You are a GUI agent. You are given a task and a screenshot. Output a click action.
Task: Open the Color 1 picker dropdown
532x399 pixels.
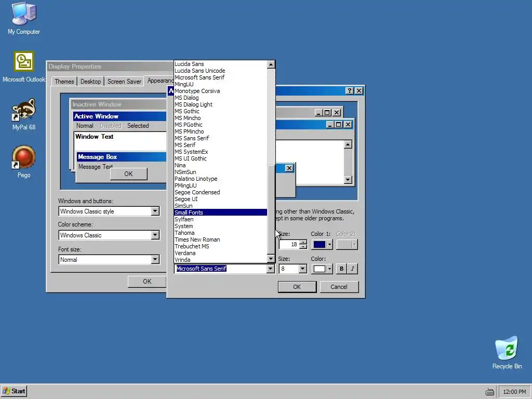tap(329, 244)
